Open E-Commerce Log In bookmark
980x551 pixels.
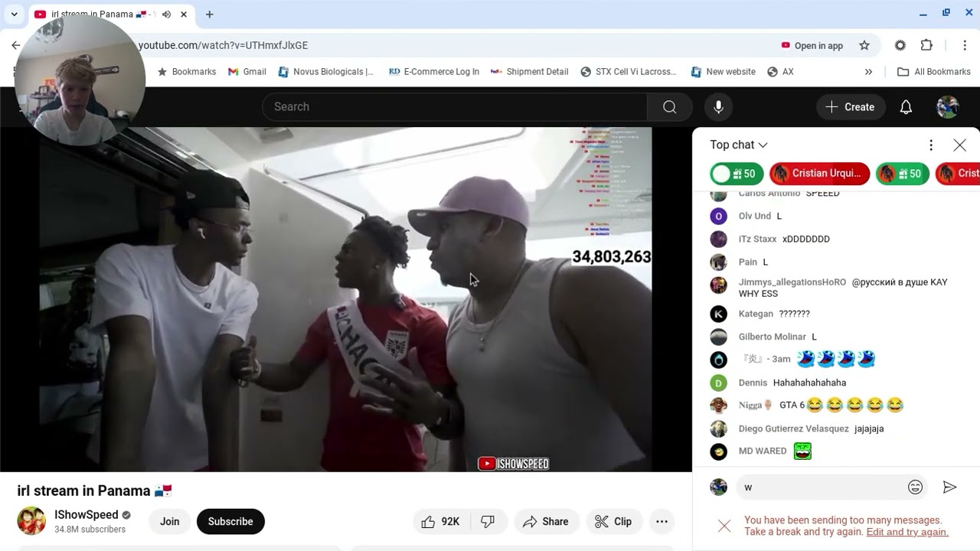click(x=433, y=72)
